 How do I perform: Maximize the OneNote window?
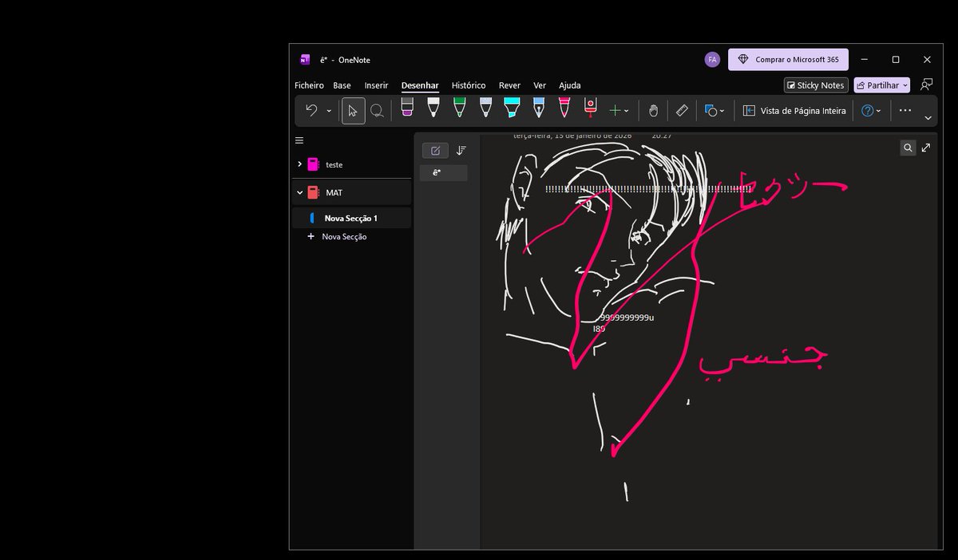tap(896, 60)
